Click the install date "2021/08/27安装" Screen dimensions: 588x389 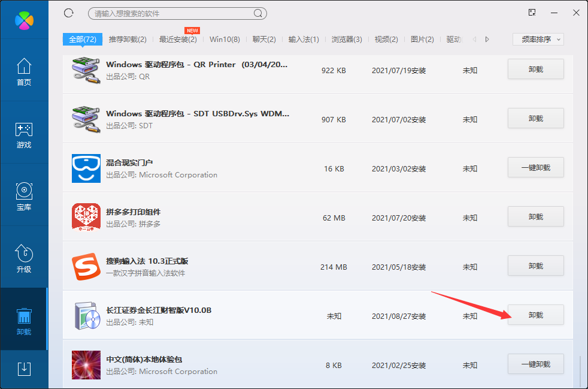[399, 316]
